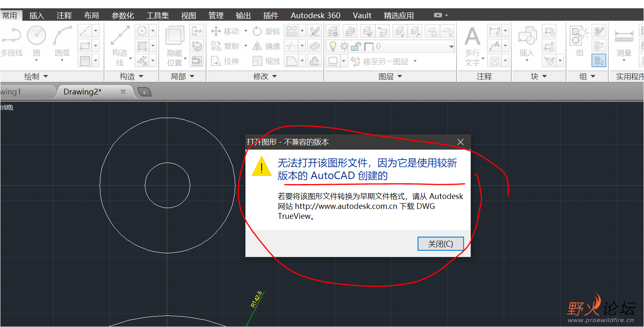Image resolution: width=644 pixels, height=327 pixels.
Task: Click the 布局 (Layout) ribbon tab
Action: tap(92, 15)
